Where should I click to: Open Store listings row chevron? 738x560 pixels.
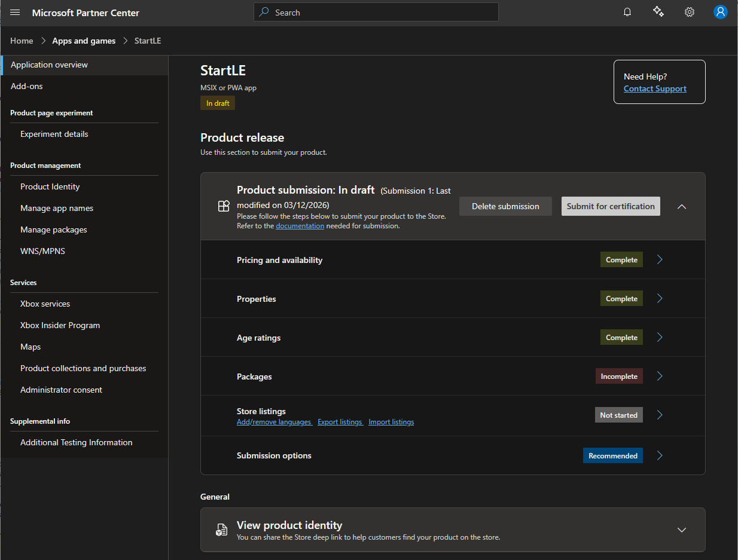[x=660, y=415]
